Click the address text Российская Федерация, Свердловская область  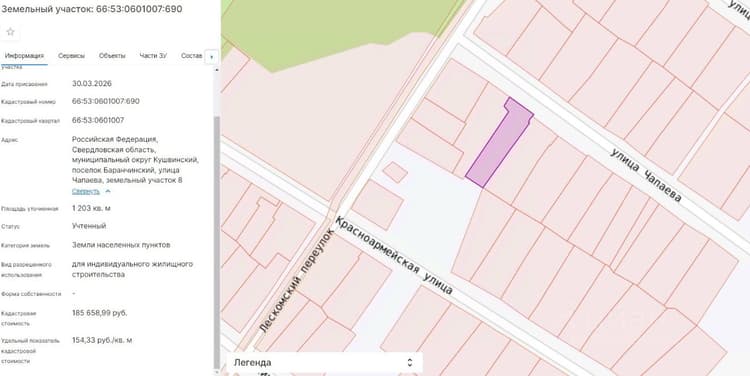115,144
